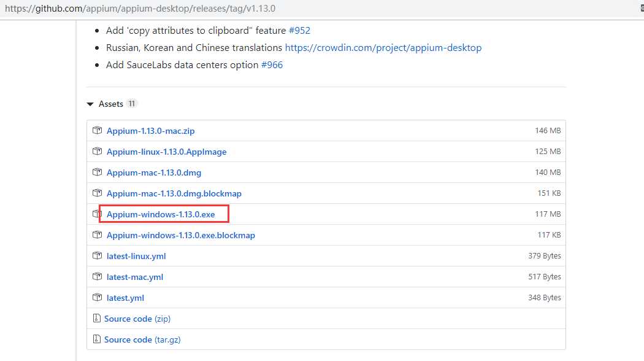The width and height of the screenshot is (644, 361).
Task: Download Appium-1.13.0-mac.zip
Action: tap(150, 131)
